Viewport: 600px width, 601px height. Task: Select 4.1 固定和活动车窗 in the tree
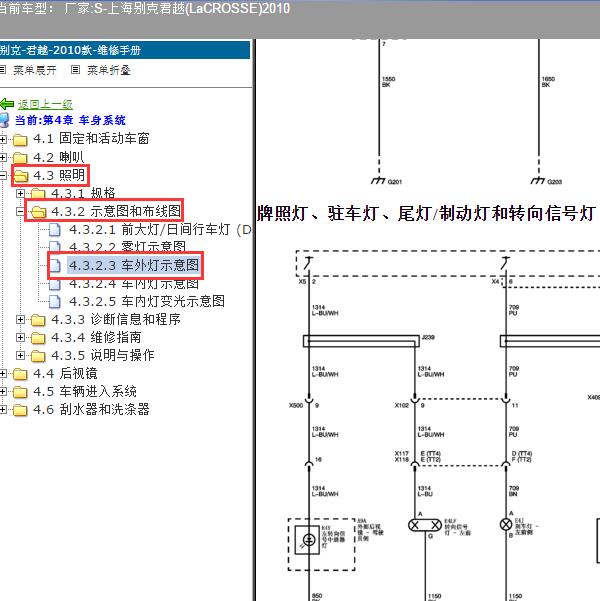(x=91, y=139)
